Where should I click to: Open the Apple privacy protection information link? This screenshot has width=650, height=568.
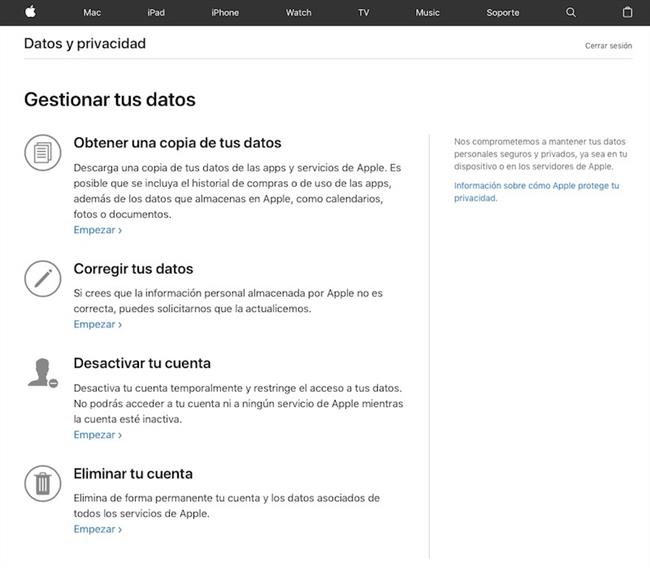[x=536, y=192]
